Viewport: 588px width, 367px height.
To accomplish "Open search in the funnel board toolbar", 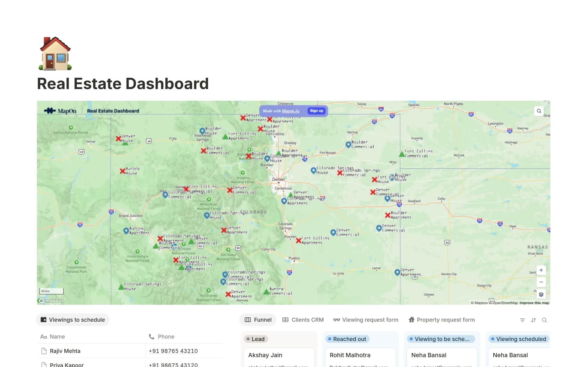I will tap(545, 320).
